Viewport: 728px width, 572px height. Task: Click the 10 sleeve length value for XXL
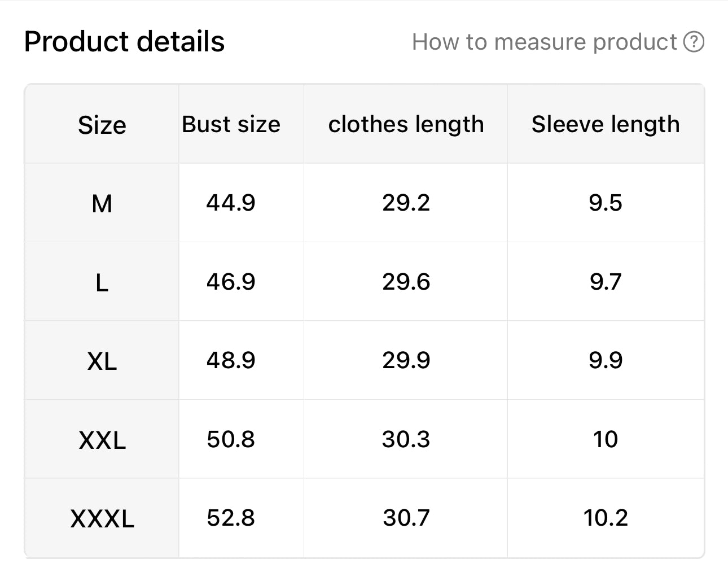click(606, 439)
